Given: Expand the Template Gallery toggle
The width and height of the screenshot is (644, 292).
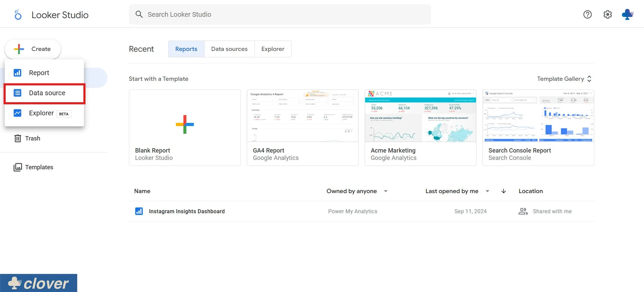Looking at the screenshot, I should (x=564, y=79).
